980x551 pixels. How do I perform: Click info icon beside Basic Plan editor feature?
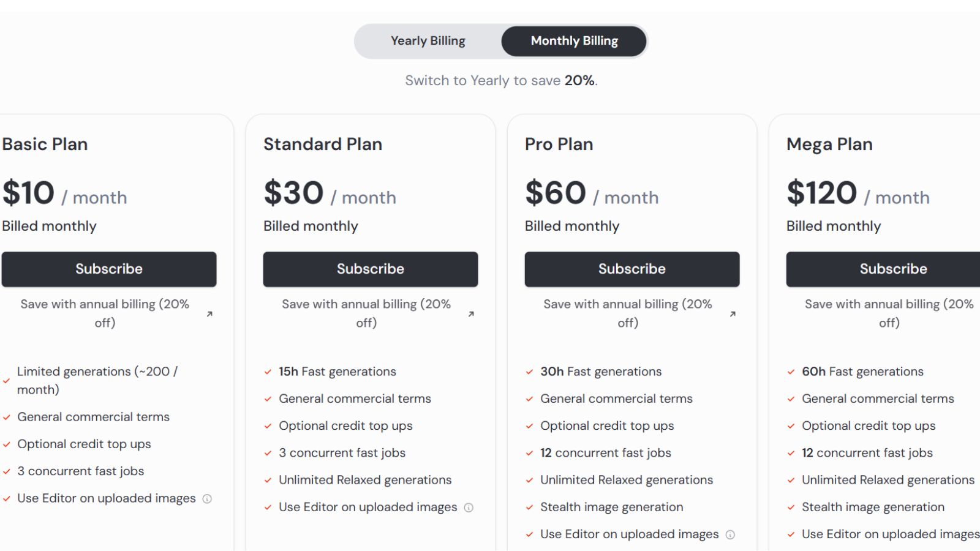(x=207, y=499)
